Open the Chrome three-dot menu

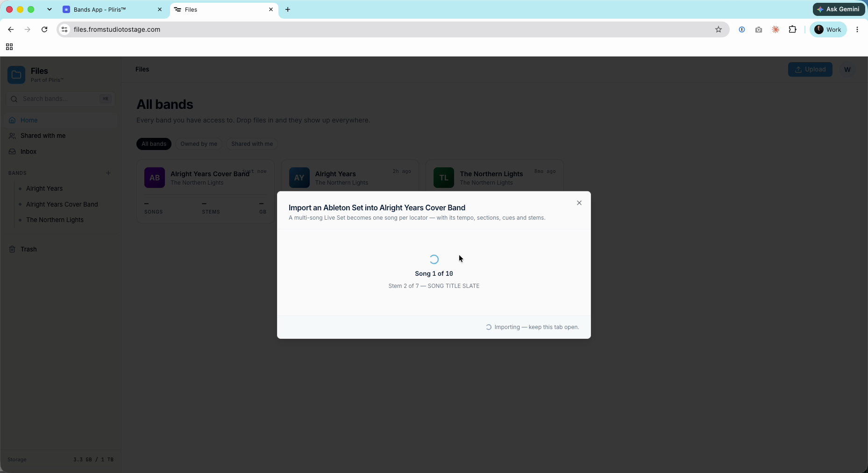click(857, 29)
